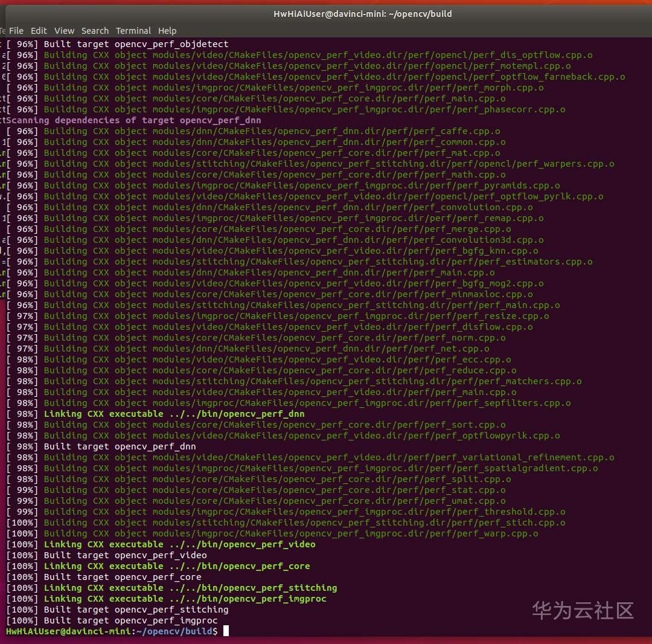
Task: Click the perf_stat.cpp.o build line
Action: 256,490
